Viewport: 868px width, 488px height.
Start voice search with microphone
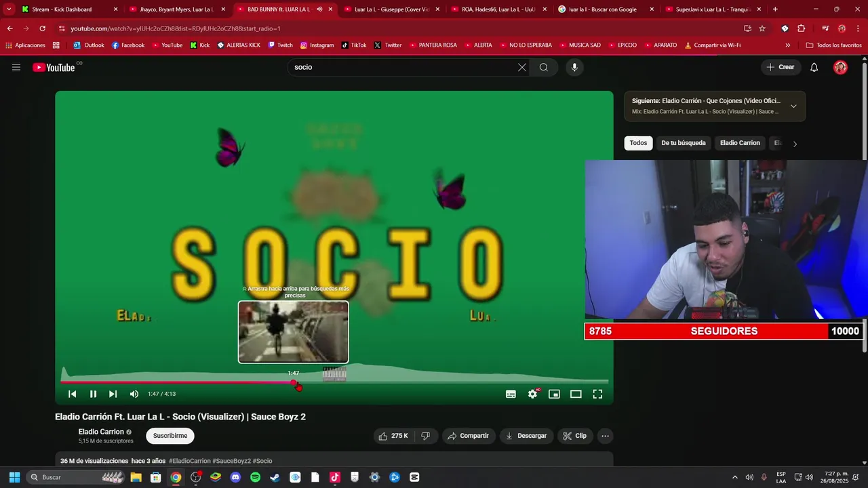coord(574,67)
